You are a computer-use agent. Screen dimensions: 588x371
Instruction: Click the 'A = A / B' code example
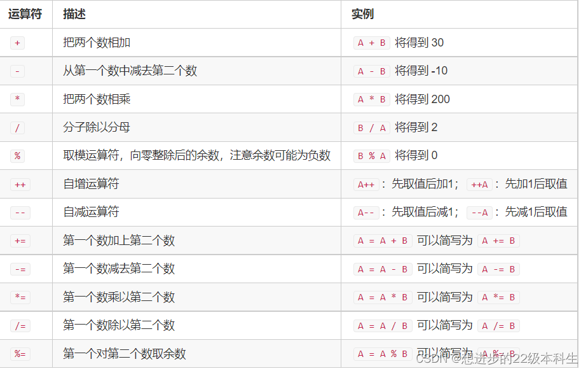coord(383,326)
